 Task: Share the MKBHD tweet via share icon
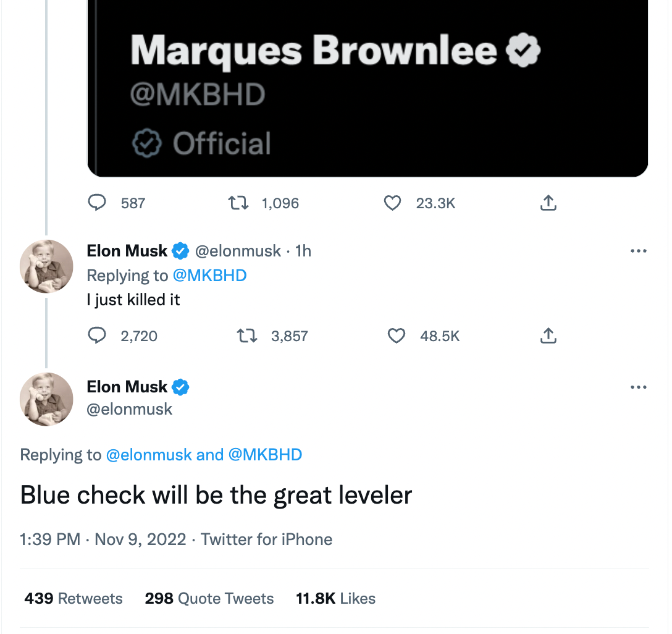click(548, 202)
